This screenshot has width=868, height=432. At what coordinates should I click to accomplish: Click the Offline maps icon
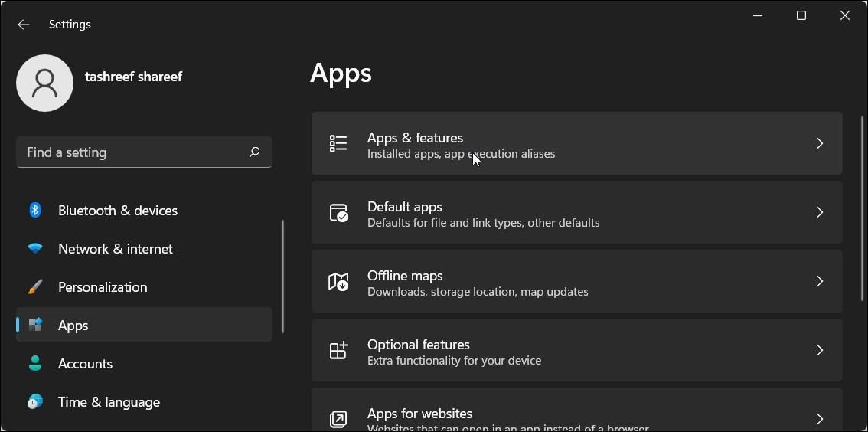point(338,282)
